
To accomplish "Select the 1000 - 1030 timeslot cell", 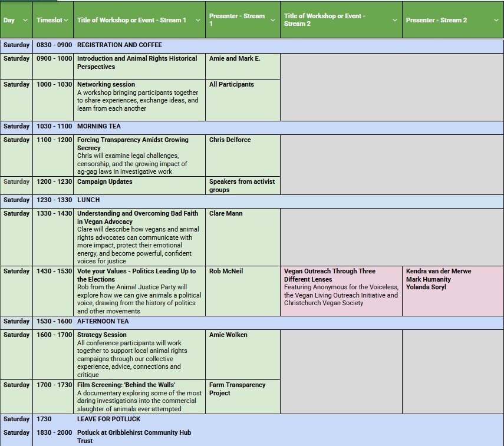I will pyautogui.click(x=53, y=100).
